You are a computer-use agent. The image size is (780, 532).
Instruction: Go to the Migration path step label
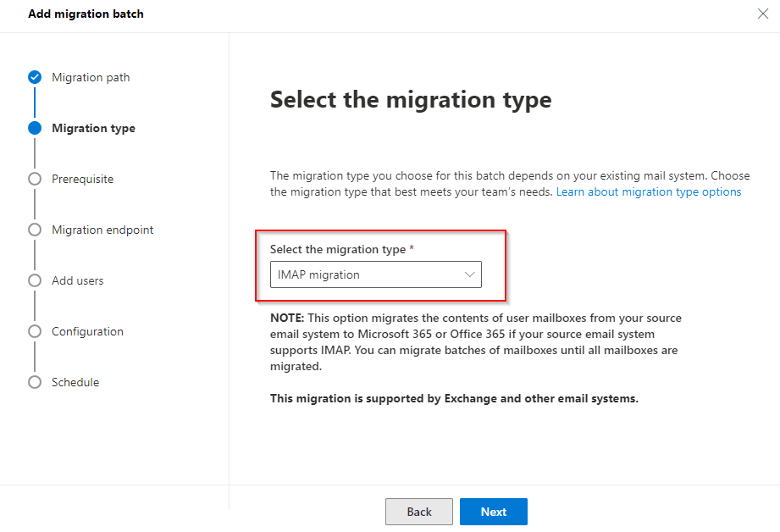click(x=91, y=77)
